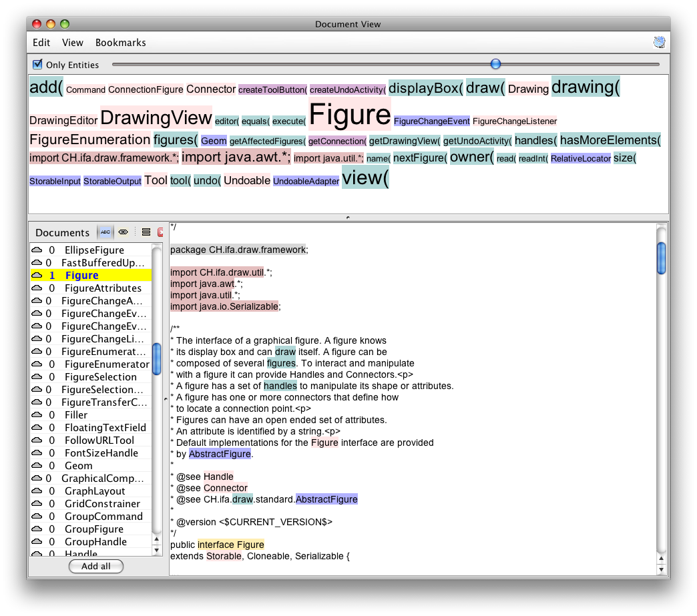Click the list lines icon in Documents toolbar

pyautogui.click(x=146, y=232)
